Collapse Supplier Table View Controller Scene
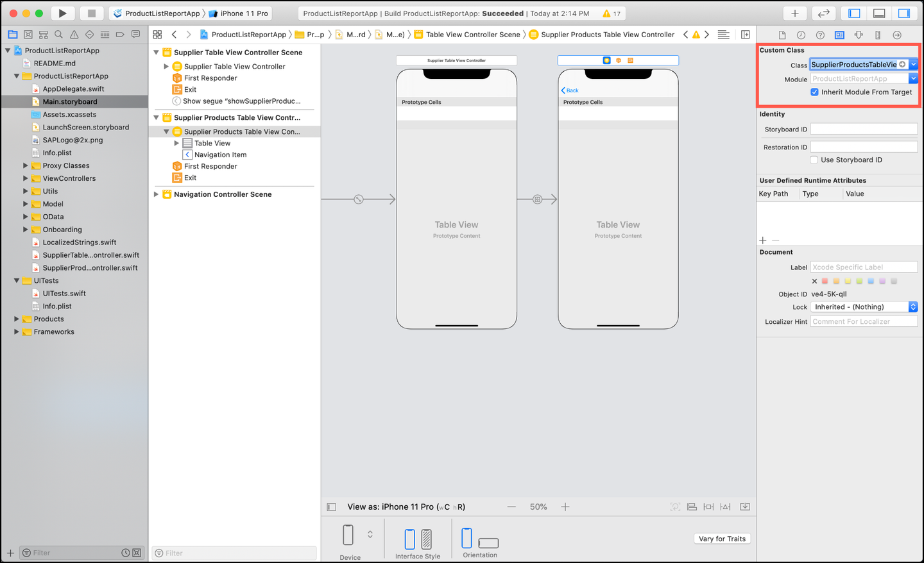Viewport: 924px width, 563px height. tap(156, 52)
